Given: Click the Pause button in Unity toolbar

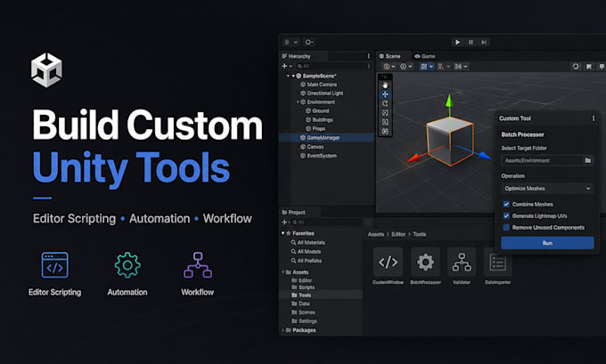Looking at the screenshot, I should (471, 42).
